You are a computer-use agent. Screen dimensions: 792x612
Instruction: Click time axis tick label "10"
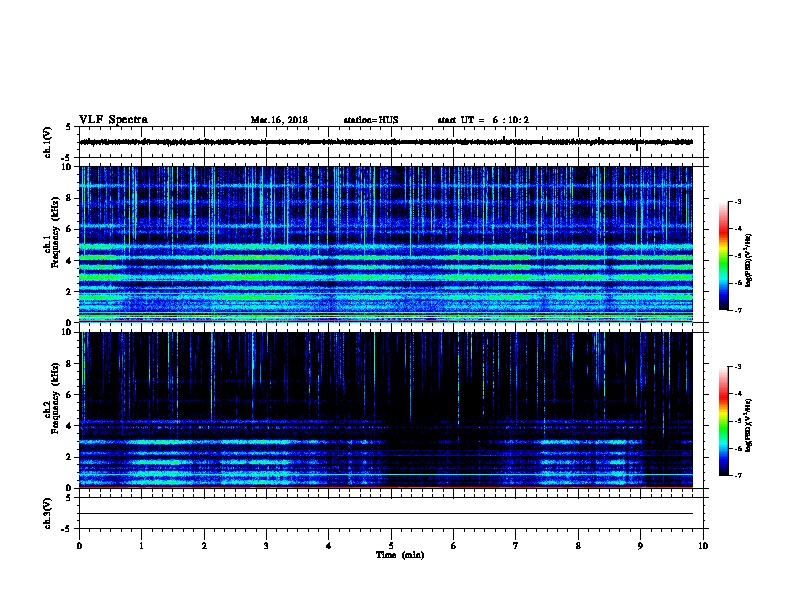click(703, 546)
